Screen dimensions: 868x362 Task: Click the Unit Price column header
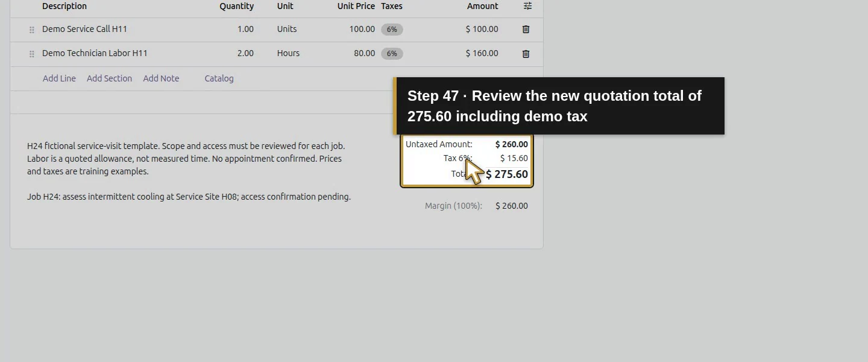[x=356, y=6]
